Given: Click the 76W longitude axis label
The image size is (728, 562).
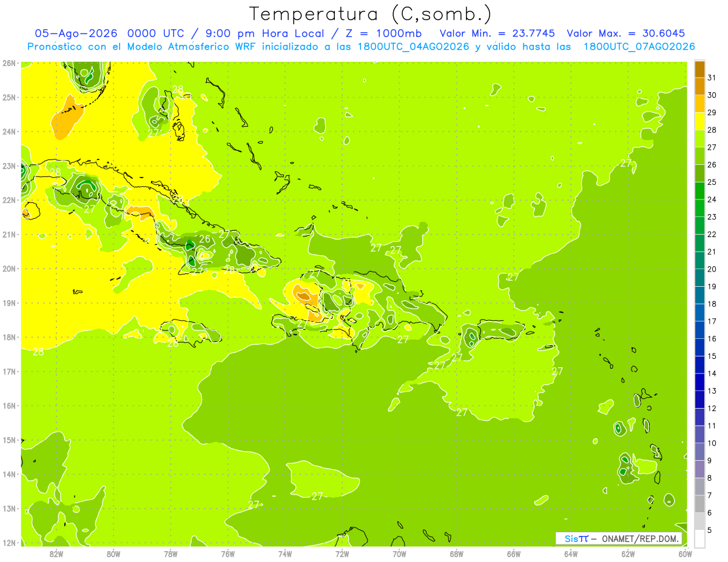Looking at the screenshot, I should coord(228,554).
